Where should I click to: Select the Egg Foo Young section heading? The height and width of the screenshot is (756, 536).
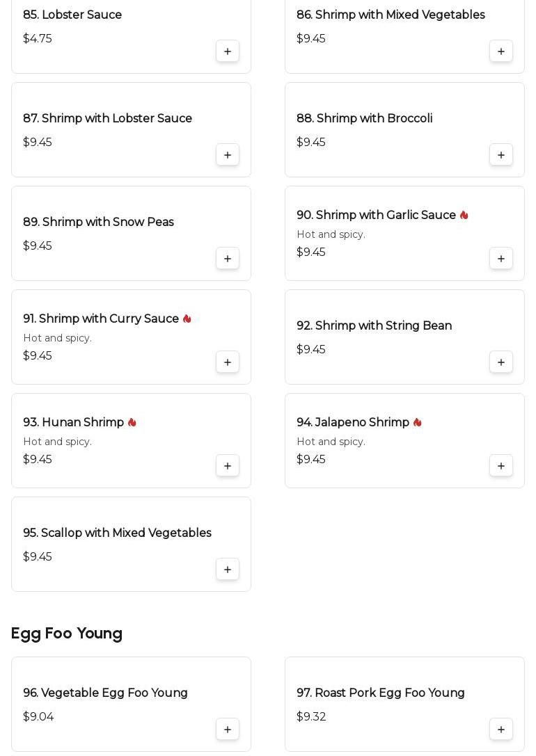pyautogui.click(x=67, y=634)
